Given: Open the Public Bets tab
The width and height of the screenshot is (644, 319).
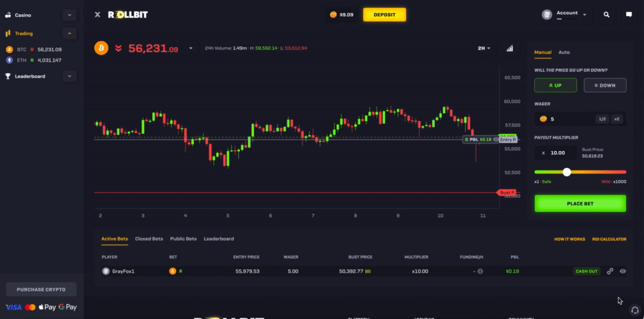Looking at the screenshot, I should 183,239.
